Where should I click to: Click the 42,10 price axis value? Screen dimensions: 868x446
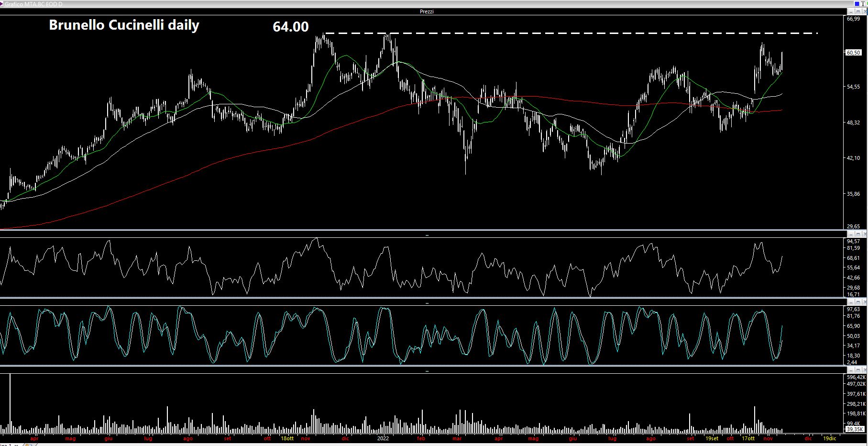point(853,158)
